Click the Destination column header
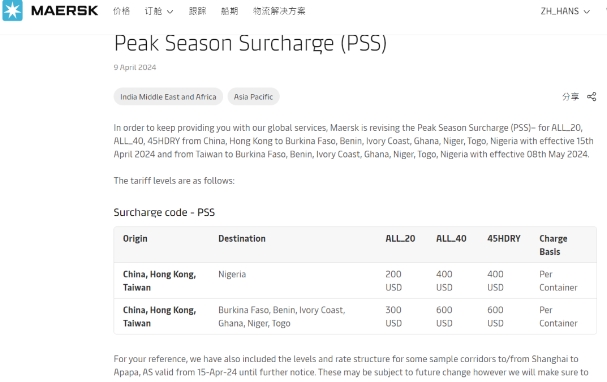 point(242,238)
